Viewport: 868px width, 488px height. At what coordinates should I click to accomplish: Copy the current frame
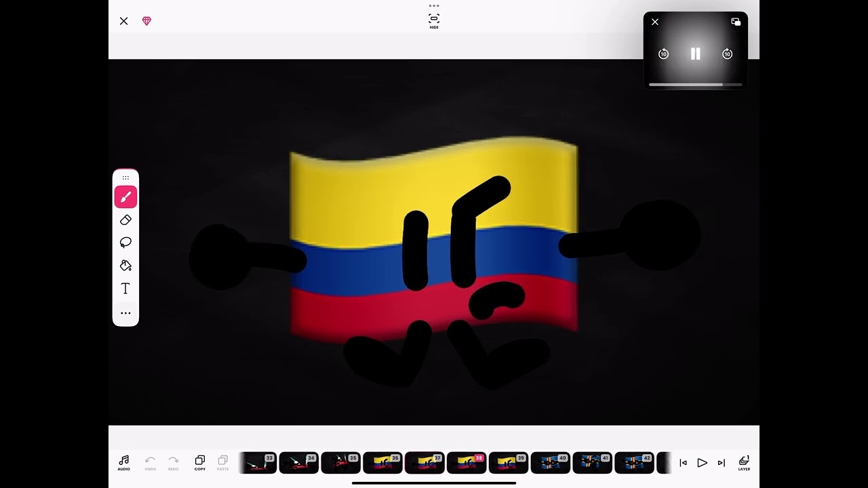pyautogui.click(x=200, y=464)
